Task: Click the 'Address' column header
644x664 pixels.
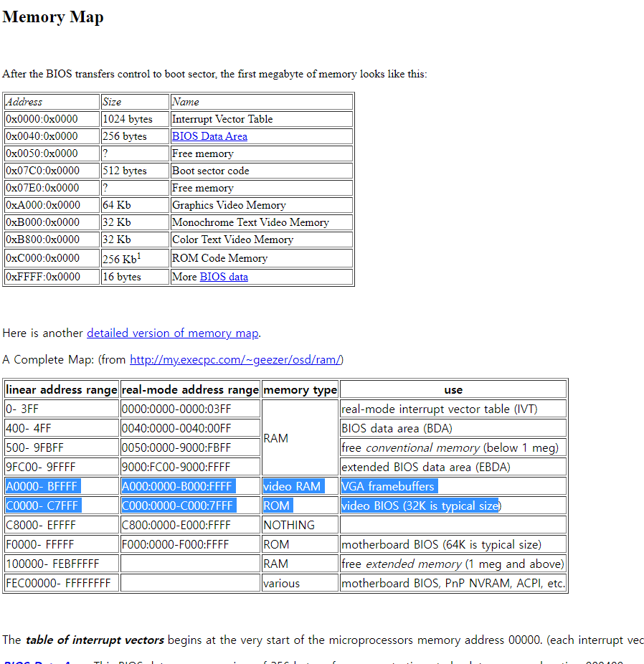Action: (x=52, y=102)
